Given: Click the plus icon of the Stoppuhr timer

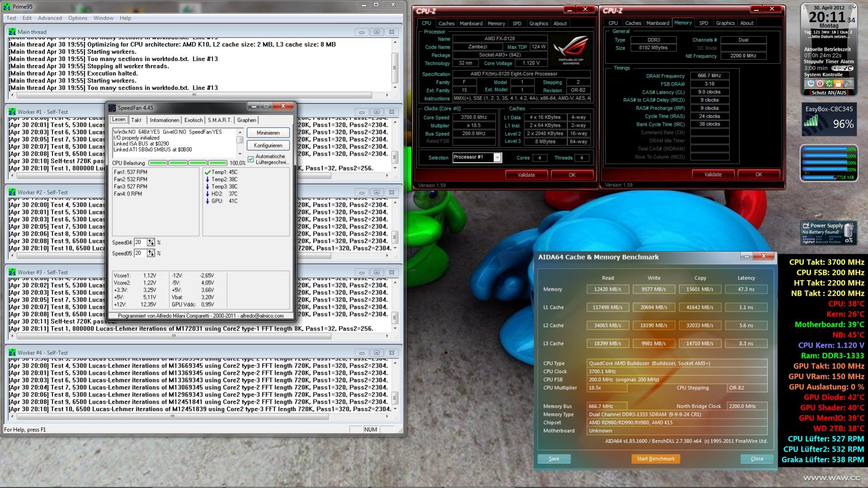Looking at the screenshot, I should [x=835, y=68].
